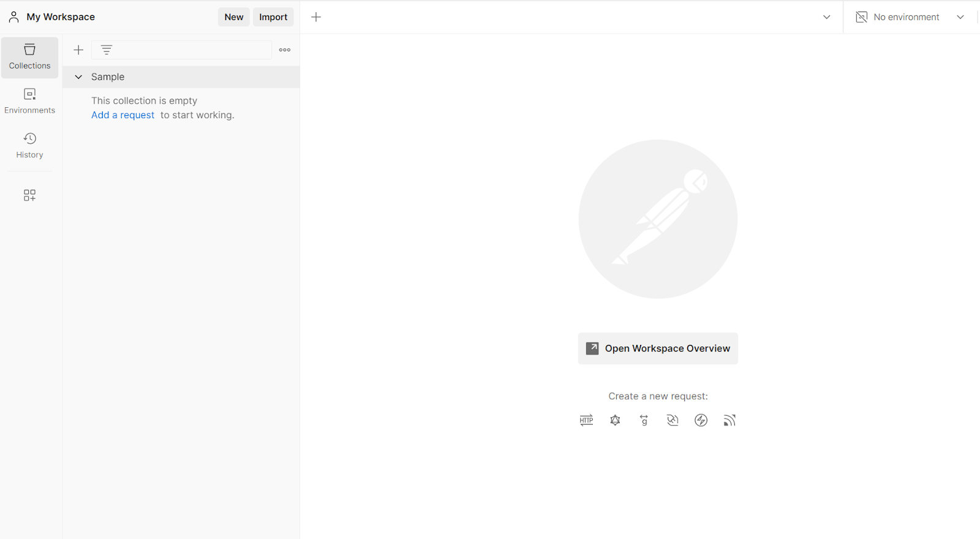Viewport: 980px width, 539px height.
Task: Open the configure workspace sidebar grid icon
Action: click(29, 195)
